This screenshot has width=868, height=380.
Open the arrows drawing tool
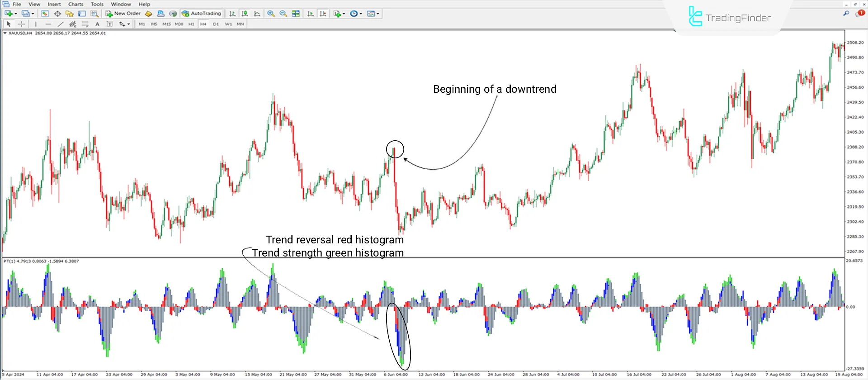pos(122,24)
